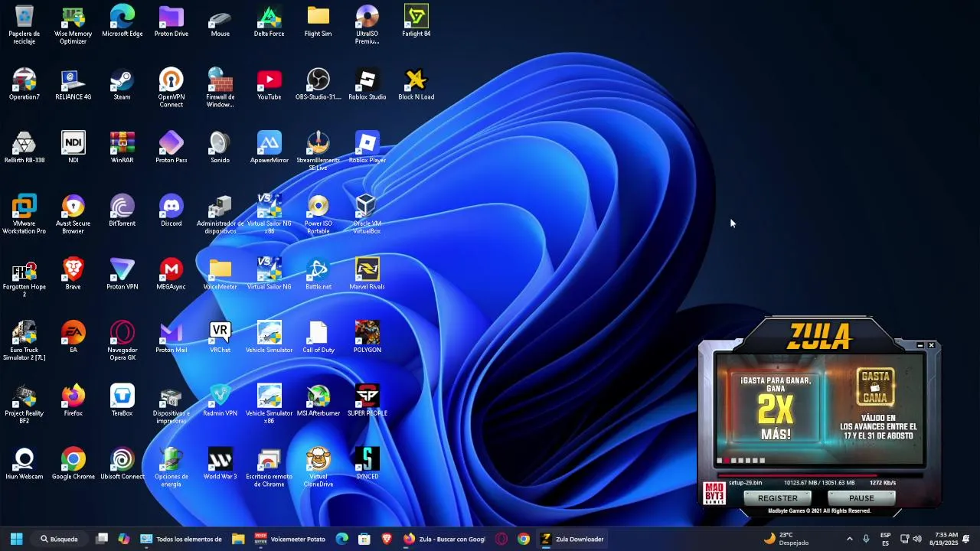980x551 pixels.
Task: Select the Discord desktop icon
Action: click(171, 210)
